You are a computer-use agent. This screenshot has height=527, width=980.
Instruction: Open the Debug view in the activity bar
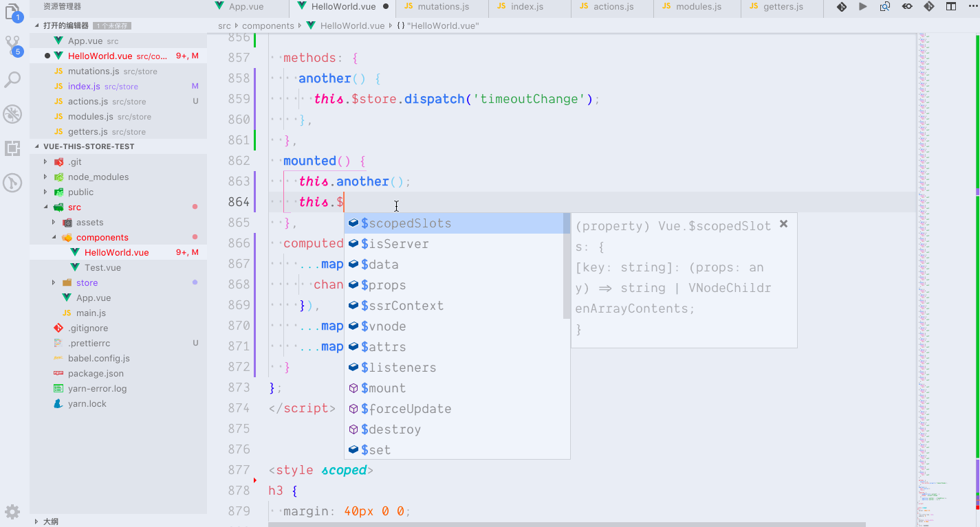[x=12, y=114]
